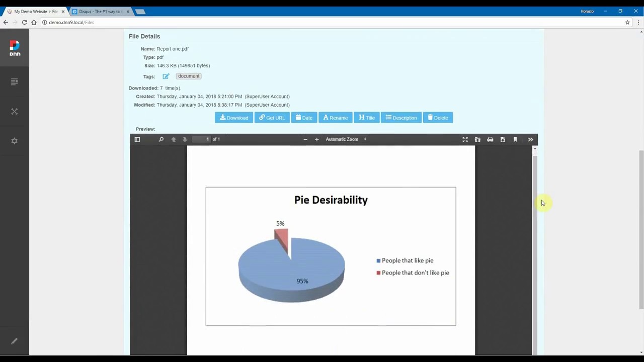Close the Disqus browser tab
The image size is (644, 362).
pyautogui.click(x=128, y=11)
